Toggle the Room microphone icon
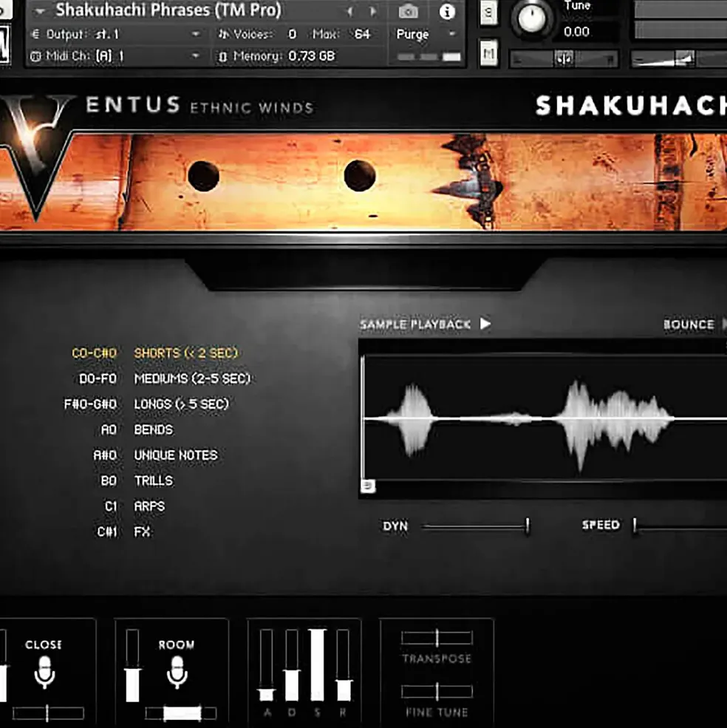Image resolution: width=727 pixels, height=728 pixels. coord(177,672)
